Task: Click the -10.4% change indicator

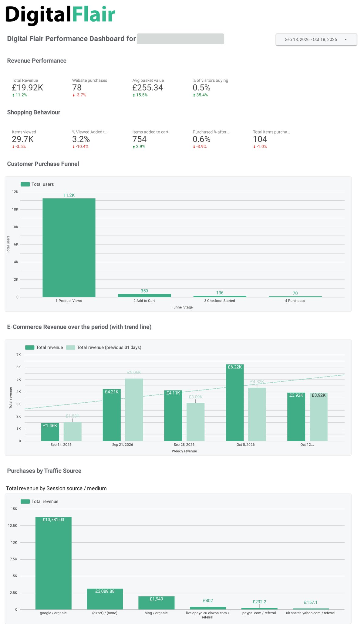Action: point(80,147)
